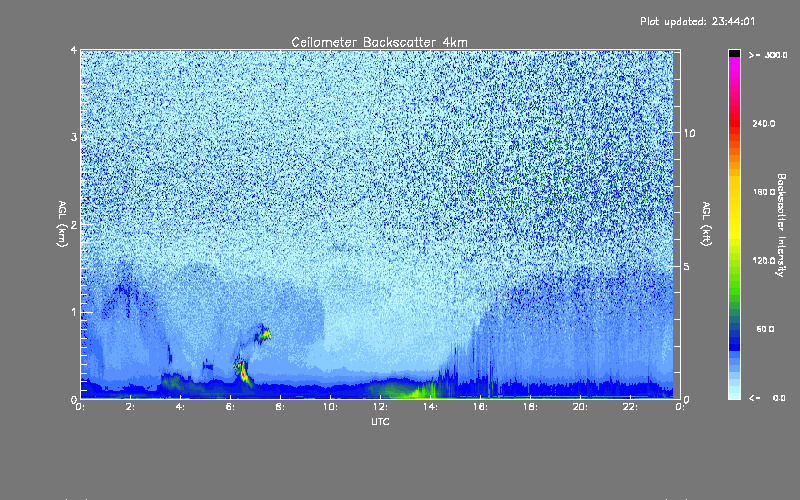Click the magenta top of the colorbar
800x500 pixels.
tap(734, 64)
